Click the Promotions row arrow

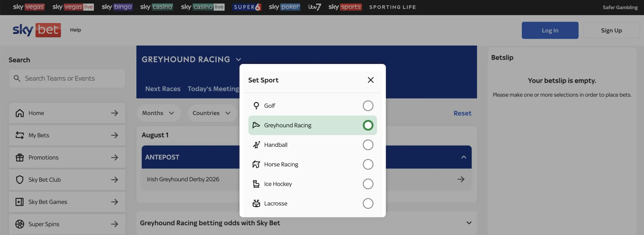click(114, 157)
